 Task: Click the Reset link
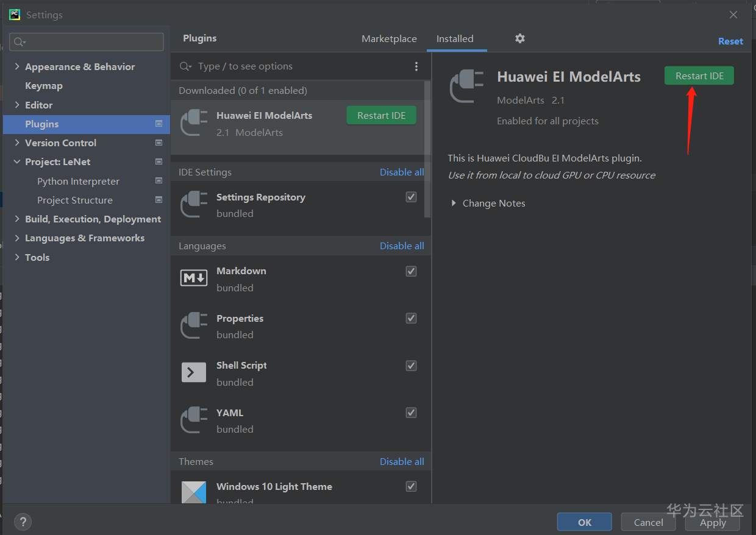pos(730,41)
